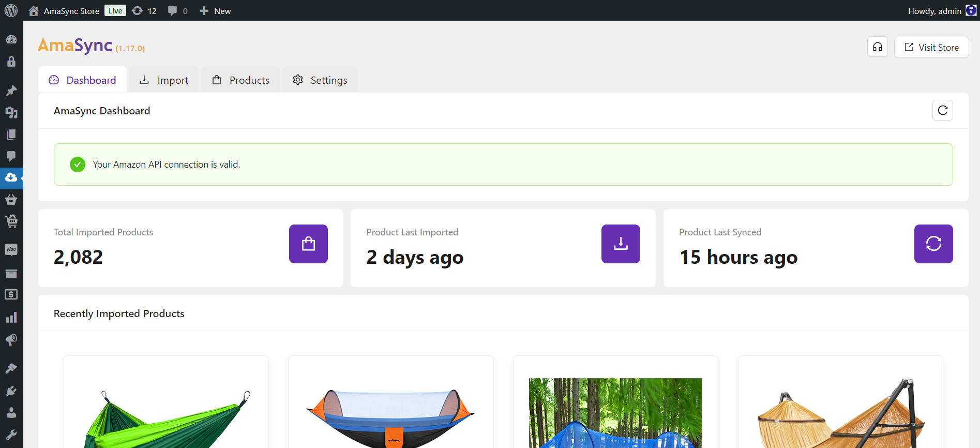
Task: Click the Live status badge
Action: point(115,11)
